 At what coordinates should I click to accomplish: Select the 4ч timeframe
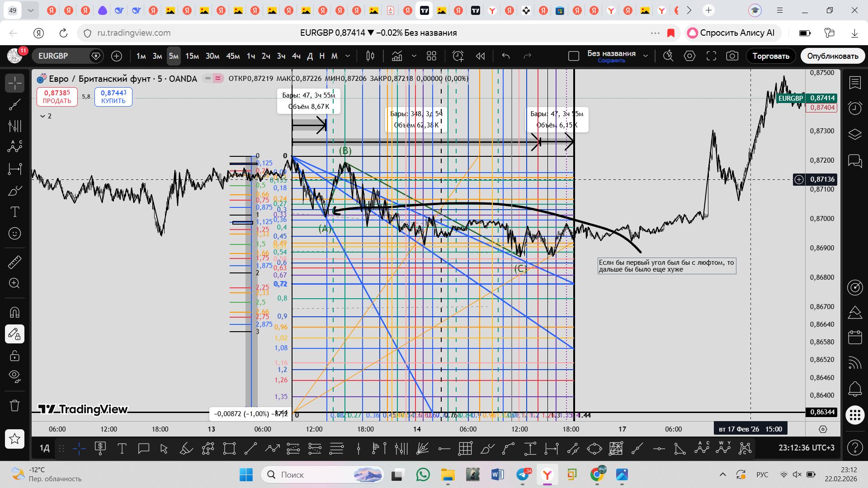pyautogui.click(x=296, y=56)
